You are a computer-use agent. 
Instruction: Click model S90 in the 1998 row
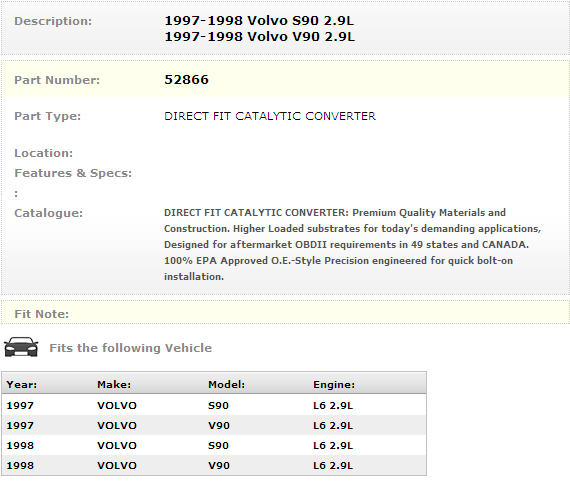tap(218, 446)
